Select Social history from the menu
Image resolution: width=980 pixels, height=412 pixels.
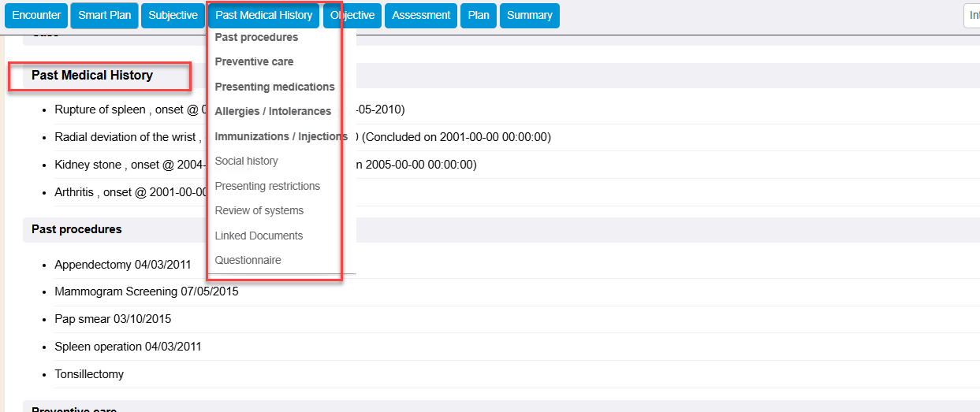point(246,161)
